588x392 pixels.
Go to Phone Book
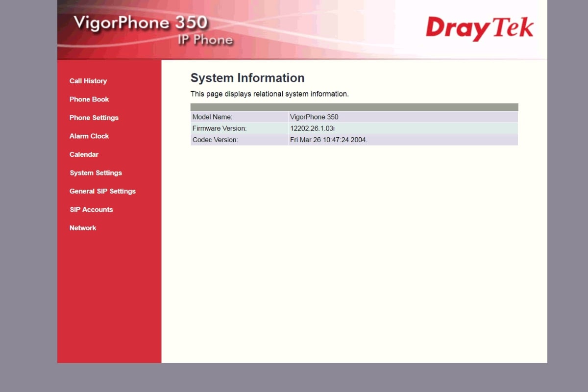pyautogui.click(x=89, y=99)
